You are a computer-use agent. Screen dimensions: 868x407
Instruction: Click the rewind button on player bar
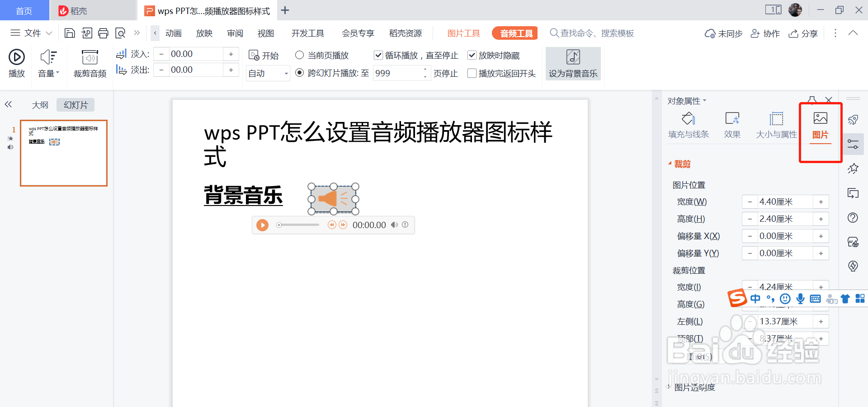click(332, 225)
